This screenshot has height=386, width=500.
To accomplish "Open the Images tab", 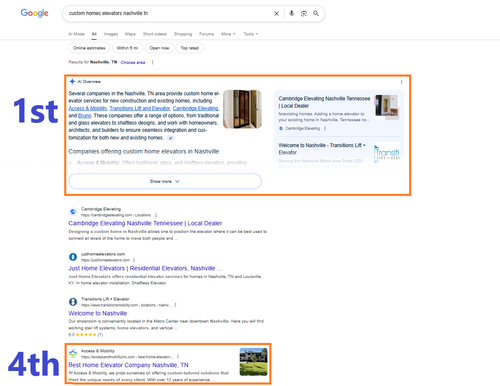I will tap(111, 34).
